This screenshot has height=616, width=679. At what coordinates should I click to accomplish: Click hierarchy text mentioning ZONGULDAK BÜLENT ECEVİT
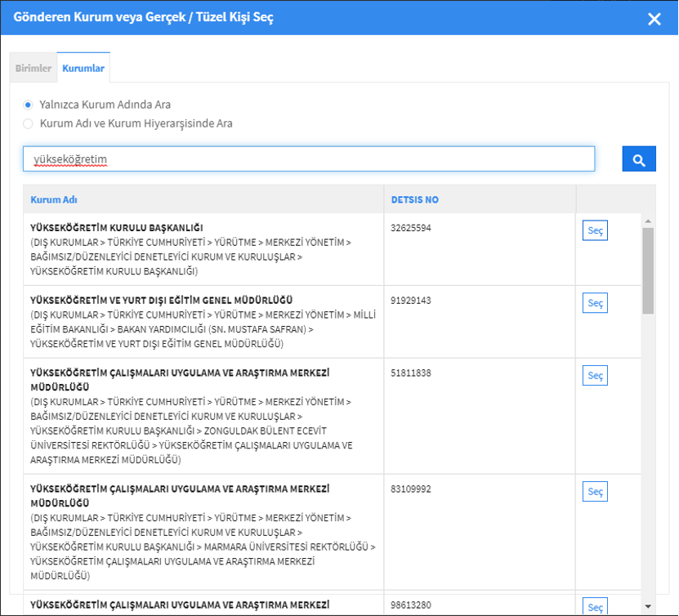click(191, 431)
